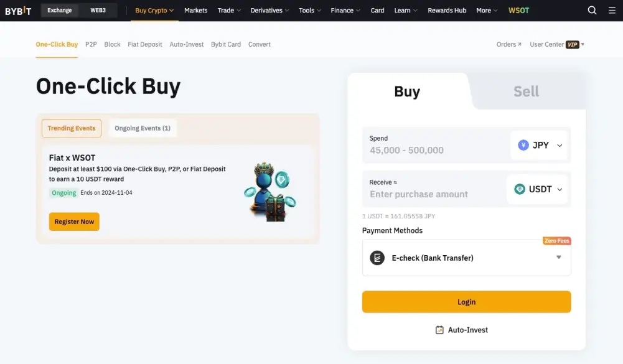The width and height of the screenshot is (623, 364).
Task: Switch to the WEB3 mode toggle
Action: pyautogui.click(x=98, y=11)
